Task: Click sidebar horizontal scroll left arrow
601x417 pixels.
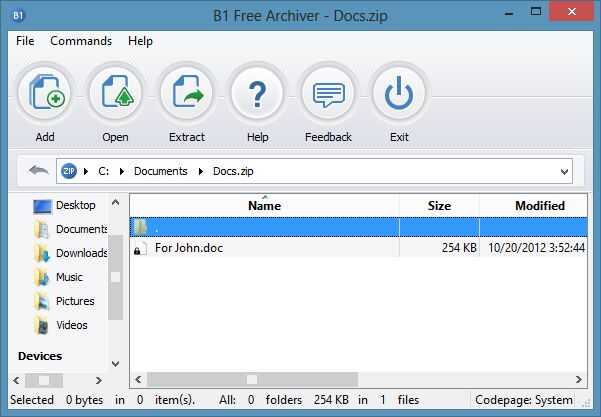Action: [16, 381]
